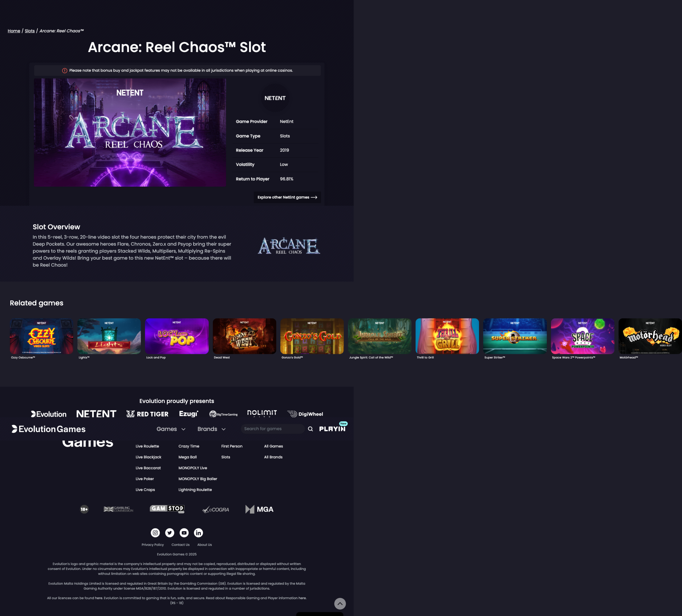The image size is (682, 616).
Task: Open Live Craps footer link
Action: pos(145,489)
